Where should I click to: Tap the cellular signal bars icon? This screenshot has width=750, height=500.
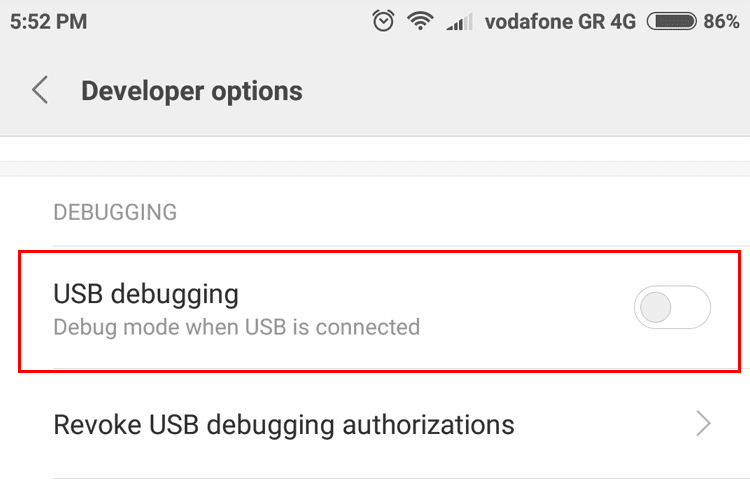459,22
